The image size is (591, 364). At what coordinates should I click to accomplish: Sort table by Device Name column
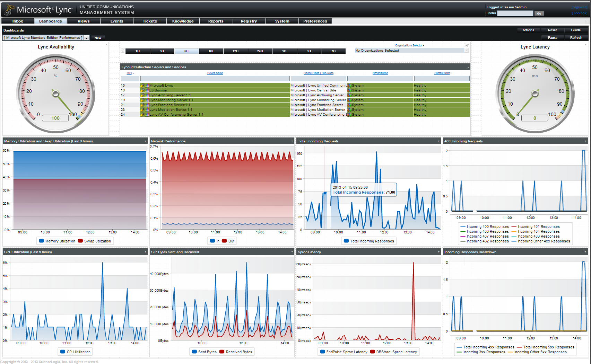[x=215, y=73]
